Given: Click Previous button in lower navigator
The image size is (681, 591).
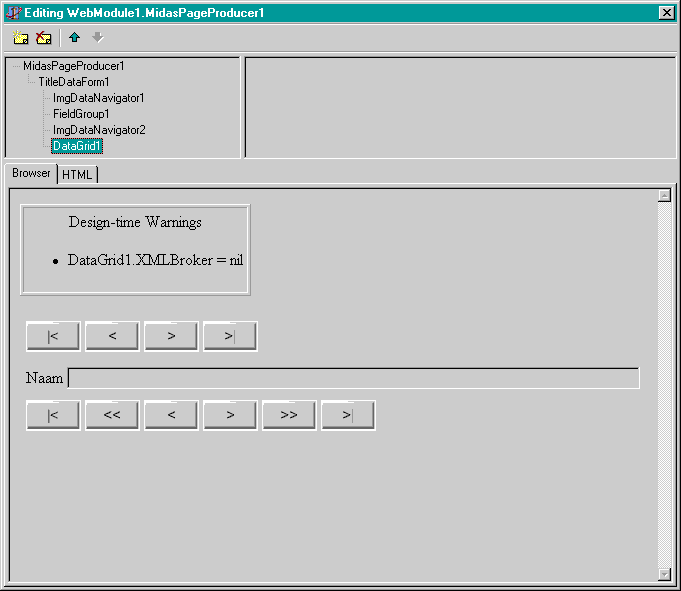Looking at the screenshot, I should click(x=171, y=415).
